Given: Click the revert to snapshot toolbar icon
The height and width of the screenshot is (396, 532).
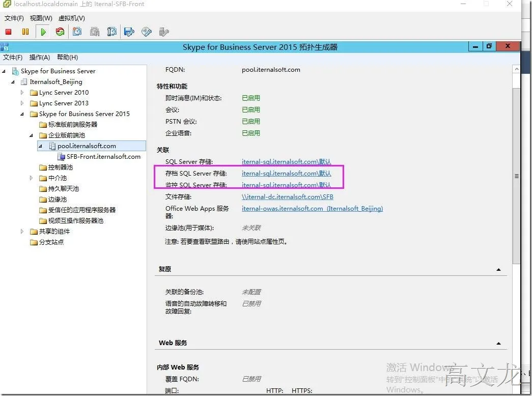Looking at the screenshot, I should point(95,32).
